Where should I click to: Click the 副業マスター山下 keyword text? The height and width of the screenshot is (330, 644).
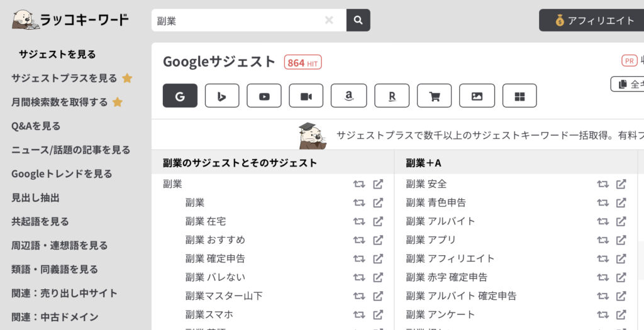coord(224,295)
